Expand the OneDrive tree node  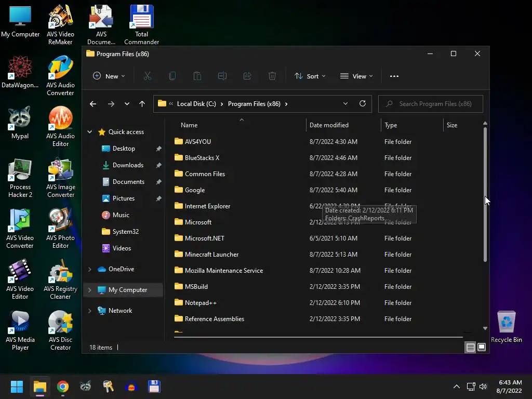89,269
